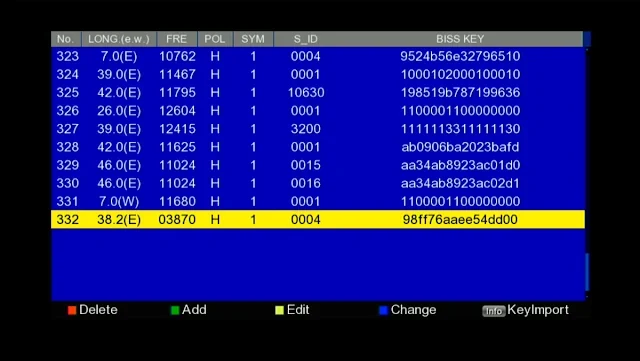The image size is (640, 361).
Task: Click the POL column header
Action: (215, 39)
